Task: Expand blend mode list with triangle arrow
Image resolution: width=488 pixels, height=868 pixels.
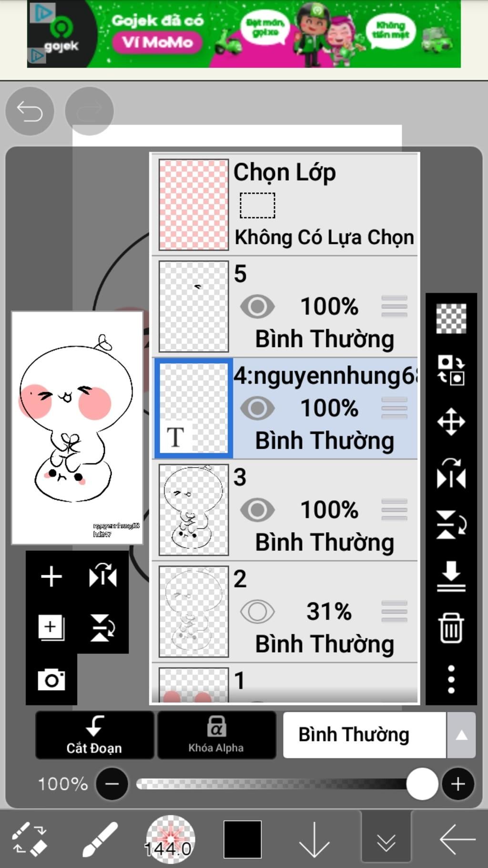Action: click(x=461, y=735)
